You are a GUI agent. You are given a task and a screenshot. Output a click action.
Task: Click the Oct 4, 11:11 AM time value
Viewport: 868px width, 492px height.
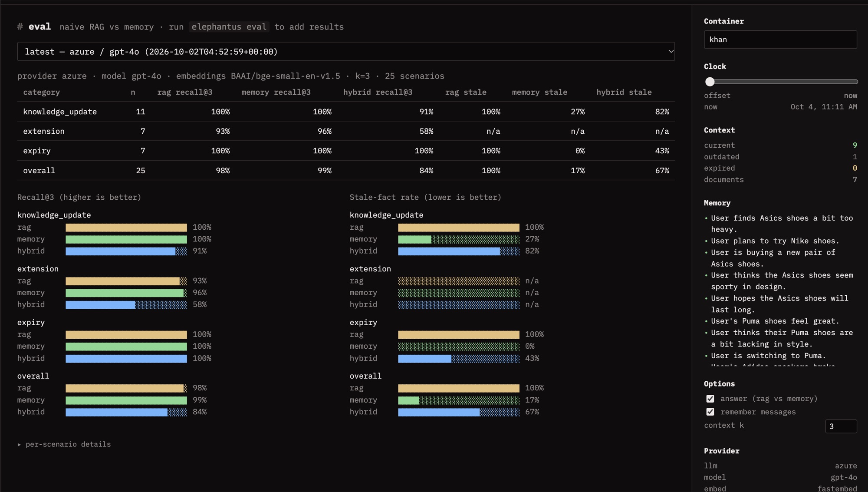point(824,107)
